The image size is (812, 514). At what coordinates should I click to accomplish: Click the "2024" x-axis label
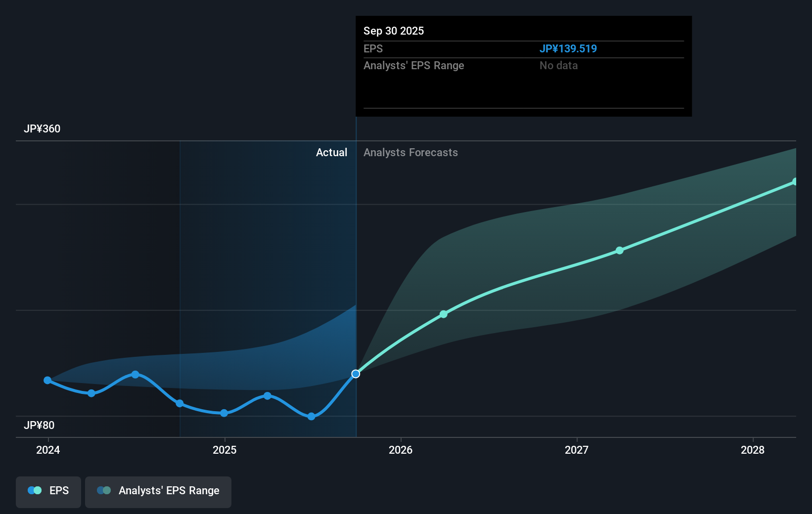(x=48, y=450)
